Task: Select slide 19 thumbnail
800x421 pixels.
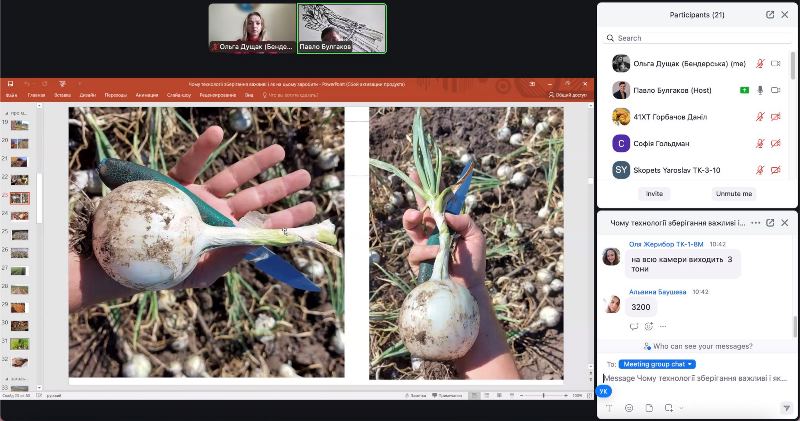Action: (19, 125)
